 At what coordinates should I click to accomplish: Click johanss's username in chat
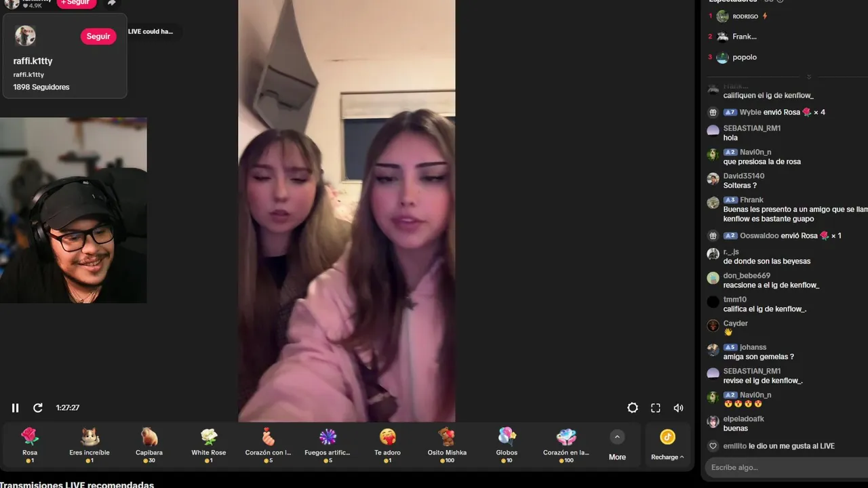[753, 348]
